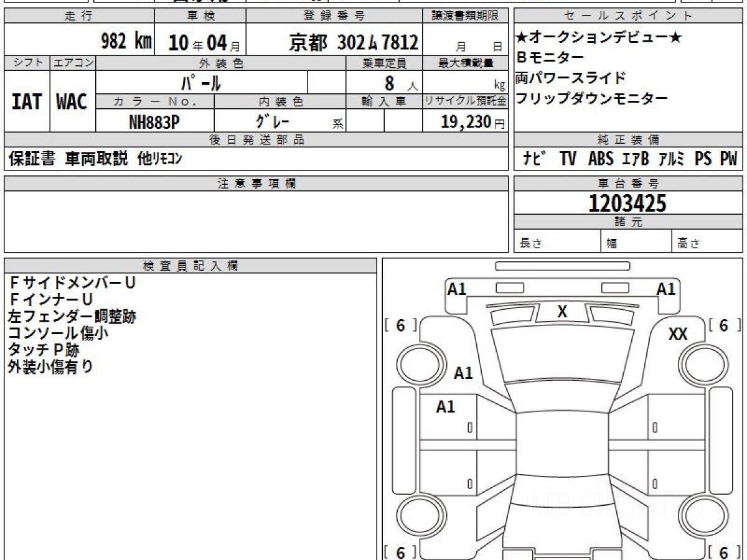Select the 左フェンダー調整跡 note line
The image size is (747, 560).
pos(72,317)
